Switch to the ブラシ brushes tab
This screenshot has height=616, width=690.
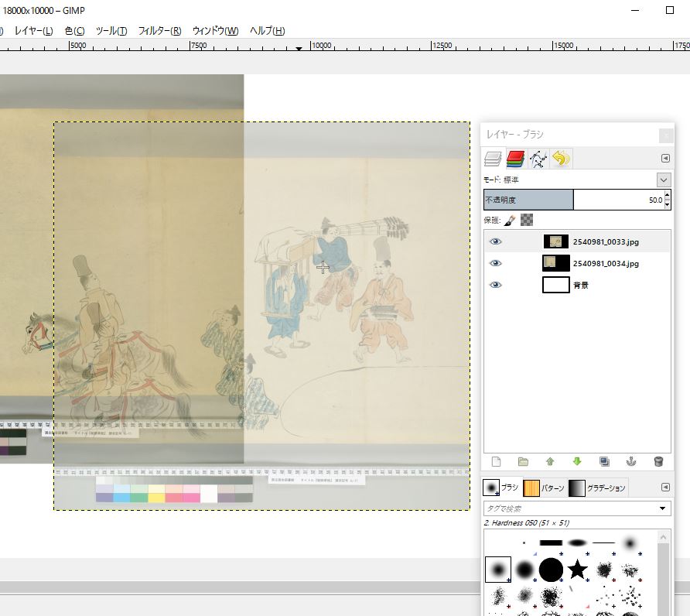click(501, 488)
